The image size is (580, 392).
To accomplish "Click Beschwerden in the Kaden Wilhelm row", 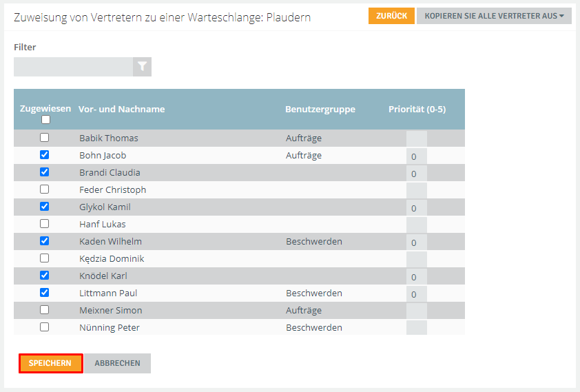I will (x=314, y=242).
